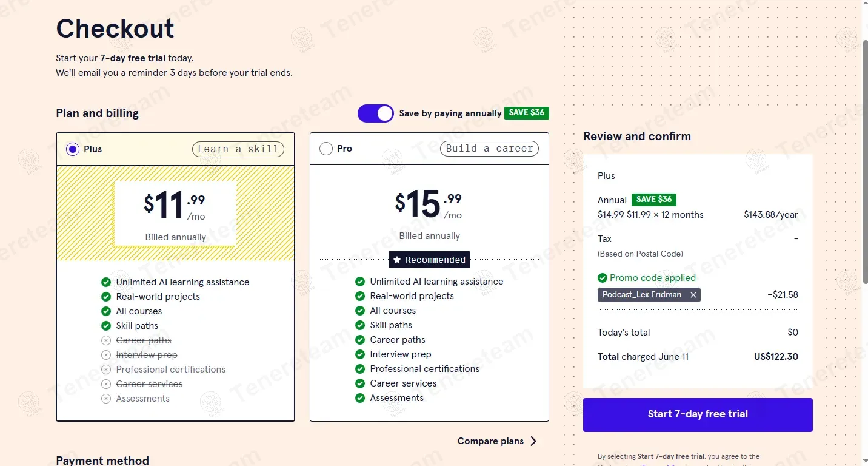Click the crossed-out Interview prep icon in Plus
Image resolution: width=868 pixels, height=466 pixels.
click(x=106, y=355)
